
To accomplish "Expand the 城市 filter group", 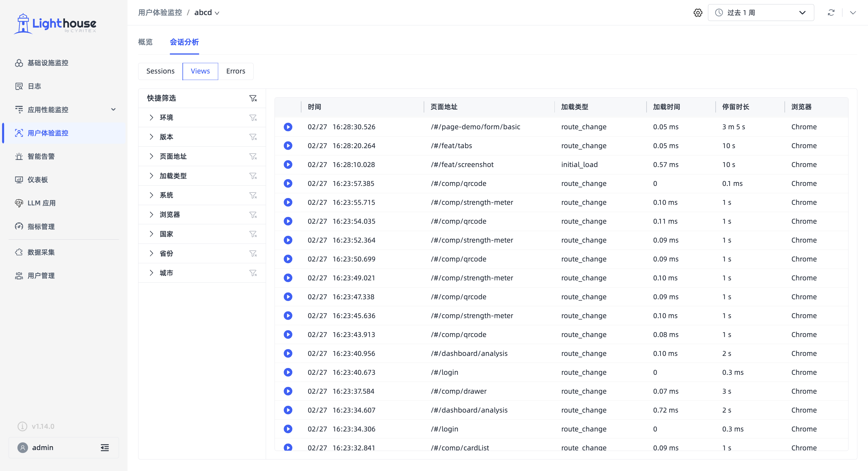I will [151, 273].
